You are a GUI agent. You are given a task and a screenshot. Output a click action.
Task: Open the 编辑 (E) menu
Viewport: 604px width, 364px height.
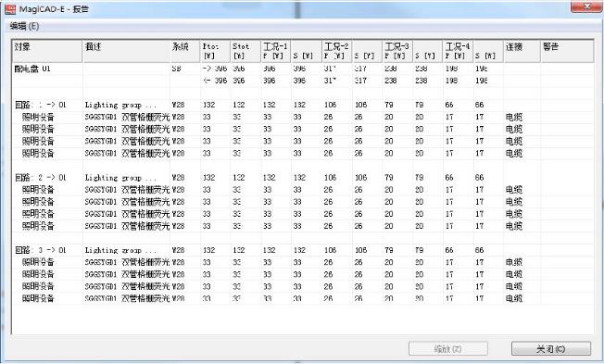pyautogui.click(x=24, y=26)
